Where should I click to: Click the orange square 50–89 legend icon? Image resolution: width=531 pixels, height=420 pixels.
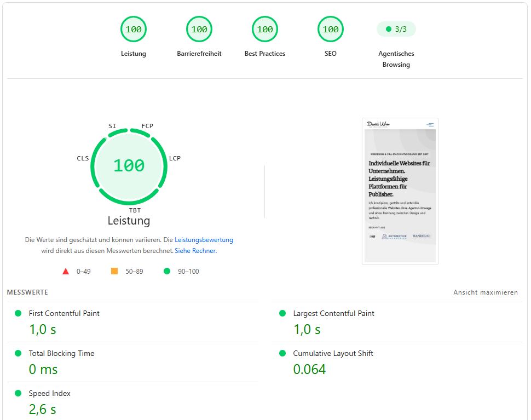click(114, 271)
